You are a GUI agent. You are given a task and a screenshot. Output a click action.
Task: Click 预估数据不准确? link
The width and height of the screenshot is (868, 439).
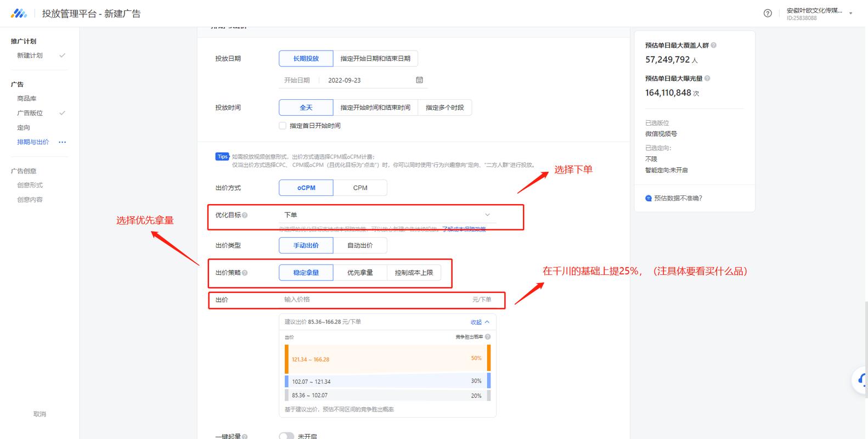pos(678,198)
